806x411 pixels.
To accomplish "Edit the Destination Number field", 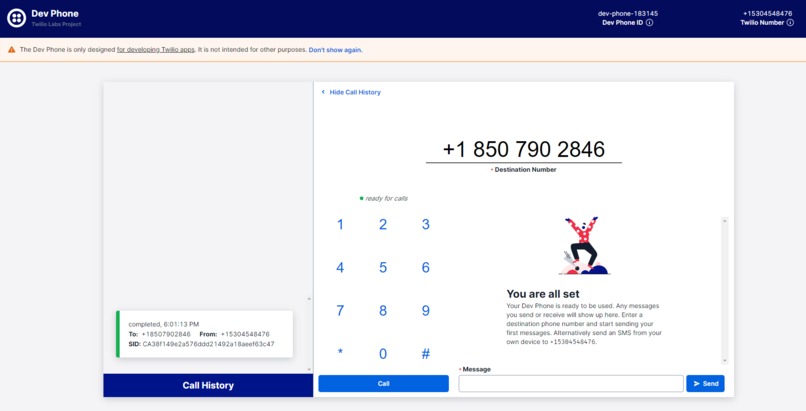I will 524,150.
